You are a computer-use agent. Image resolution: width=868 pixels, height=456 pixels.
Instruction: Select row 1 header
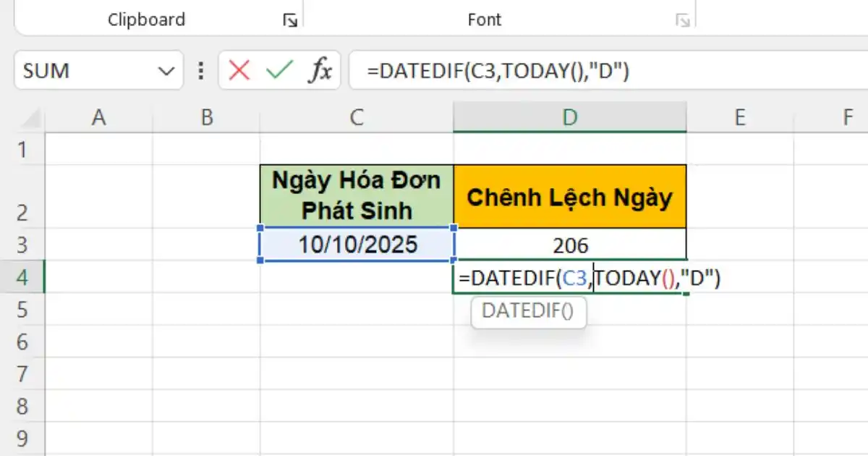point(22,149)
